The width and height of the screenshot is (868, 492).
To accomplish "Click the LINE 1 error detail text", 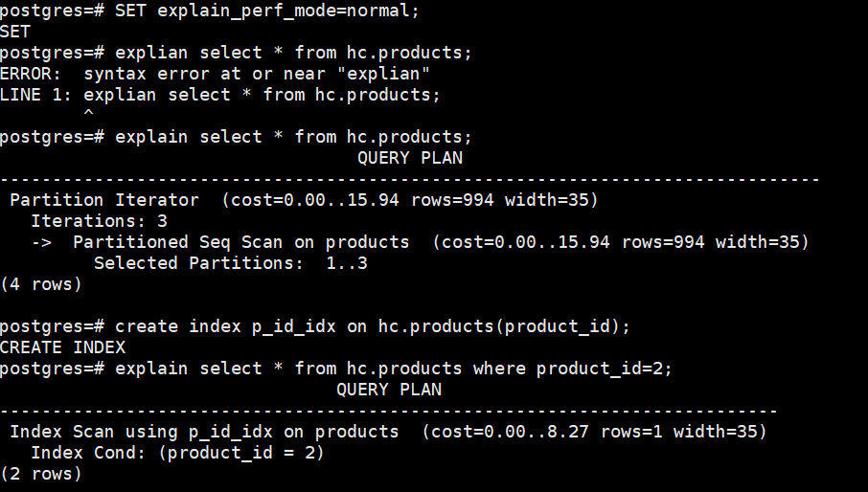I will coord(220,95).
